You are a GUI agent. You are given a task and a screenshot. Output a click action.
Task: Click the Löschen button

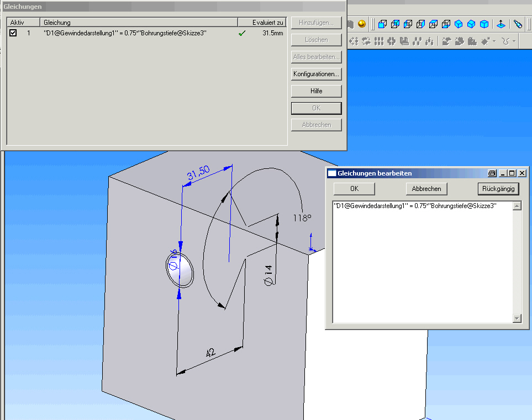click(316, 40)
